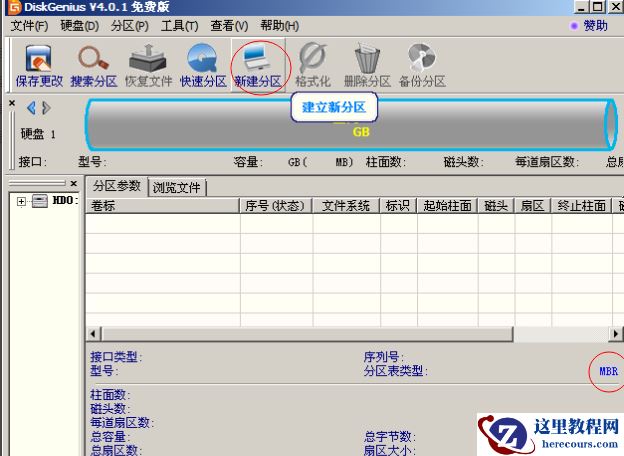Screen dimensions: 624x456
Task: Open the 硬盘(D) menu
Action: pyautogui.click(x=80, y=26)
